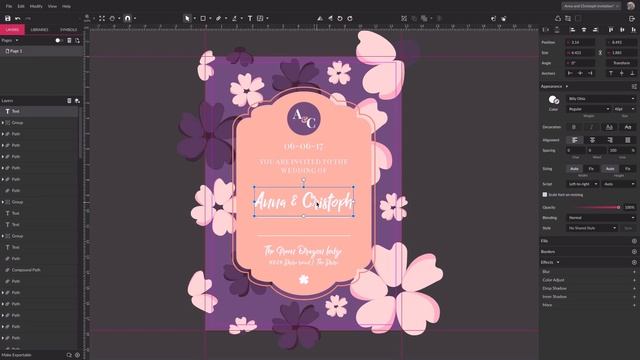Viewport: 640px width, 360px height.
Task: Switch to the Libraries tab
Action: tap(39, 30)
